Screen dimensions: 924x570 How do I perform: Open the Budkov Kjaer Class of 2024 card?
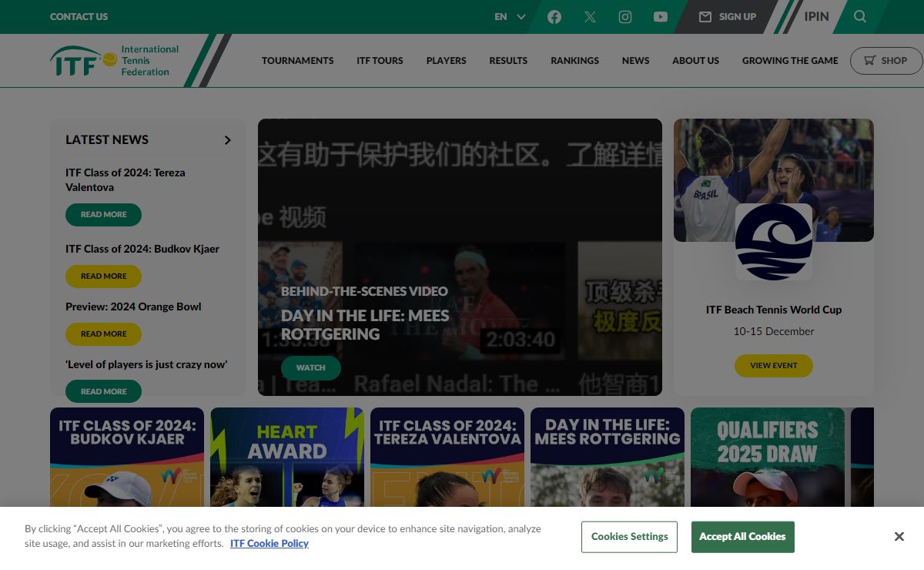[x=127, y=457]
